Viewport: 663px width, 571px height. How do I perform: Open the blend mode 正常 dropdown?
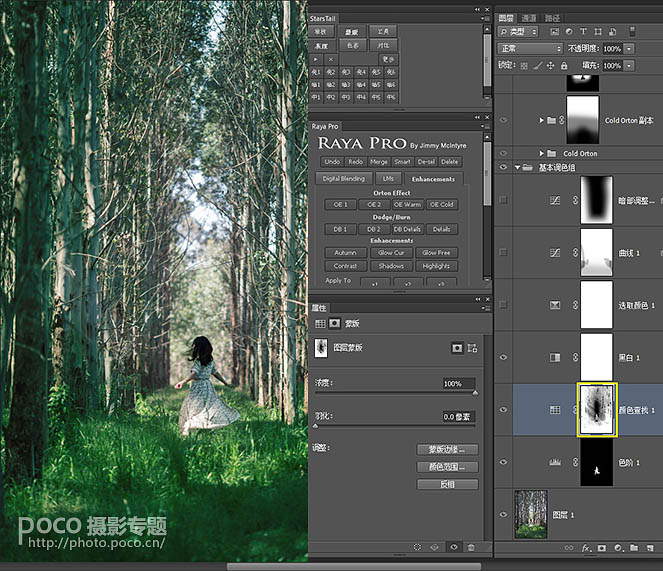tap(530, 49)
